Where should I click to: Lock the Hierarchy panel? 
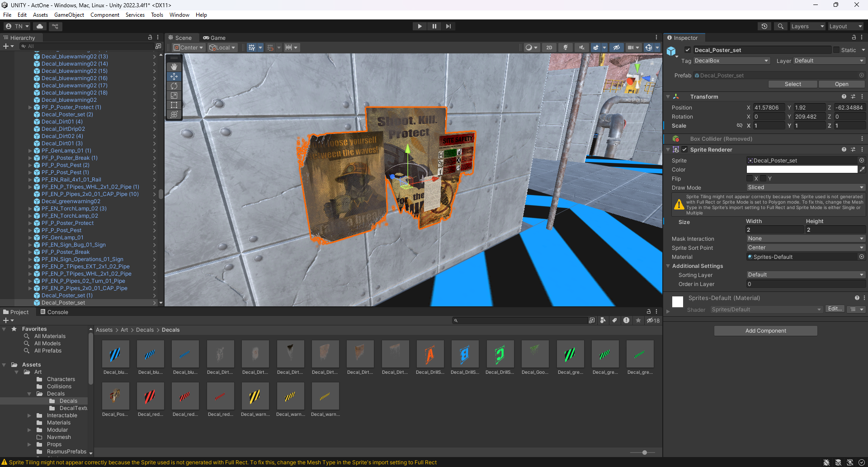[x=150, y=38]
